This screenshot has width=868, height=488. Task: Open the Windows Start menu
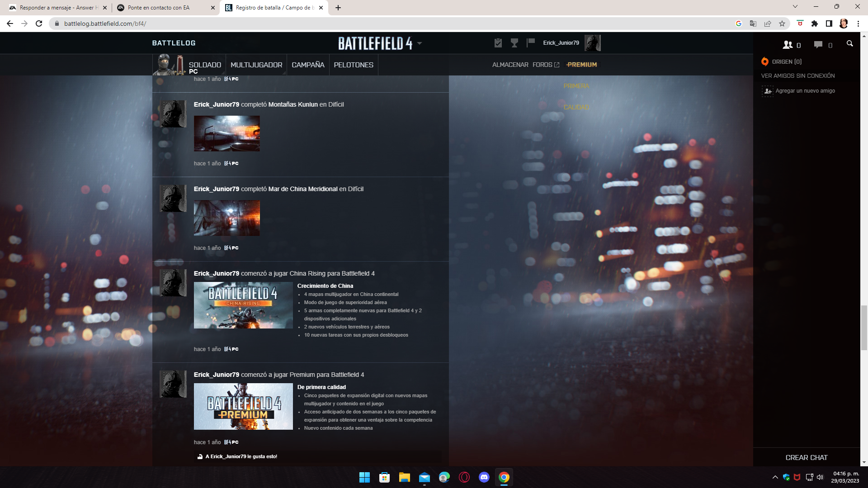click(x=364, y=477)
